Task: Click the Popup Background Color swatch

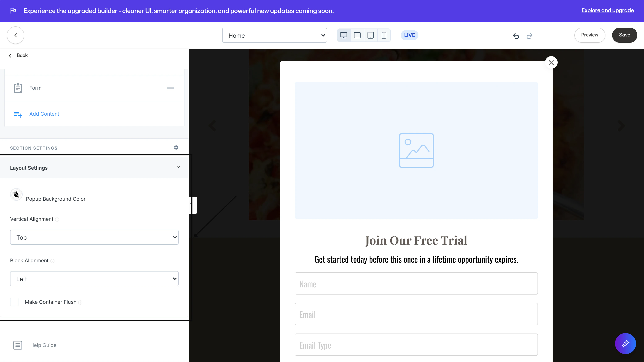Action: pyautogui.click(x=16, y=194)
